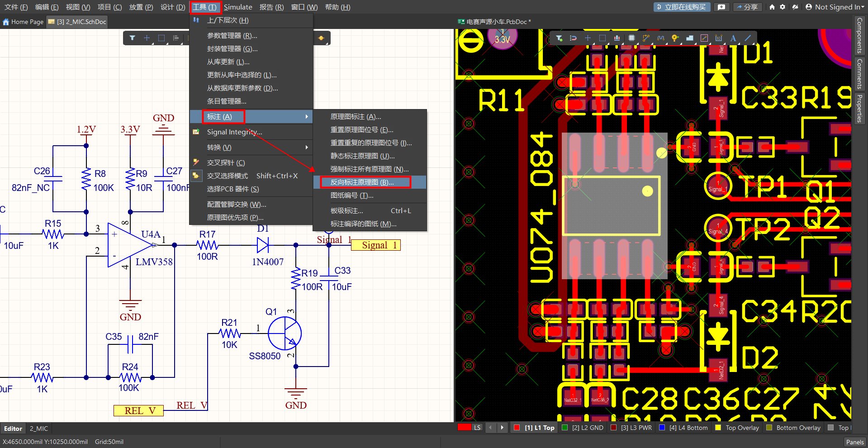Screen dimensions: 868x448
Task: Open the 设计 (D) menu
Action: 173,7
